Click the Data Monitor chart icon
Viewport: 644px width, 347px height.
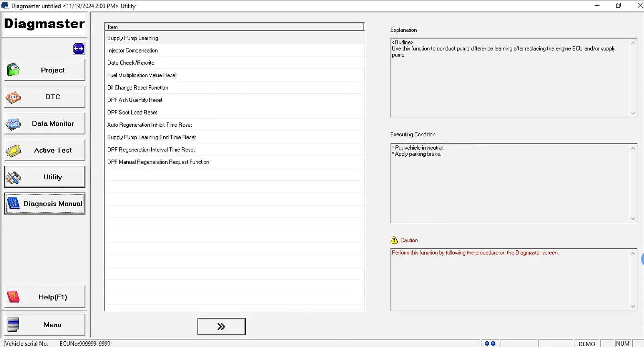click(13, 124)
